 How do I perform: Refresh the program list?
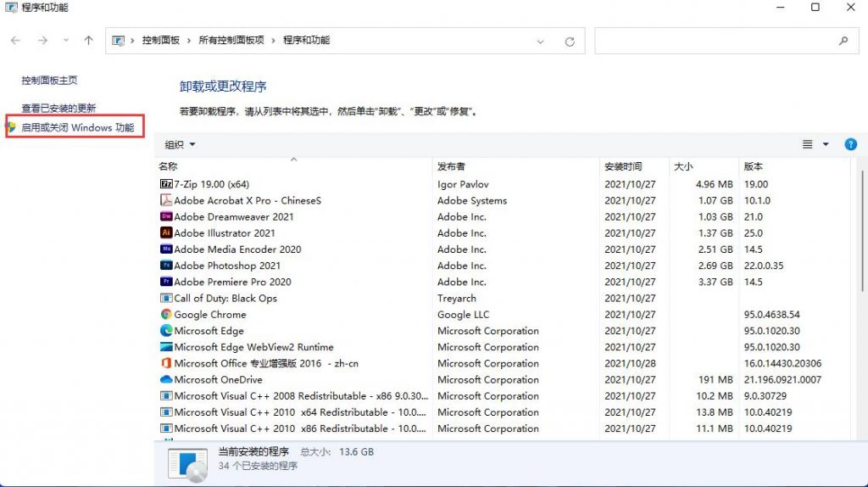click(570, 42)
